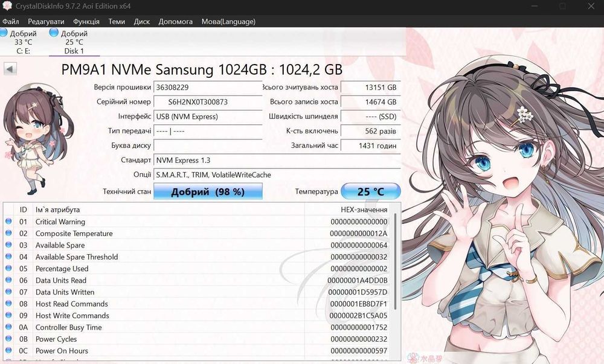Select the Controller Busy Time row
This screenshot has height=364, width=604.
[198, 327]
